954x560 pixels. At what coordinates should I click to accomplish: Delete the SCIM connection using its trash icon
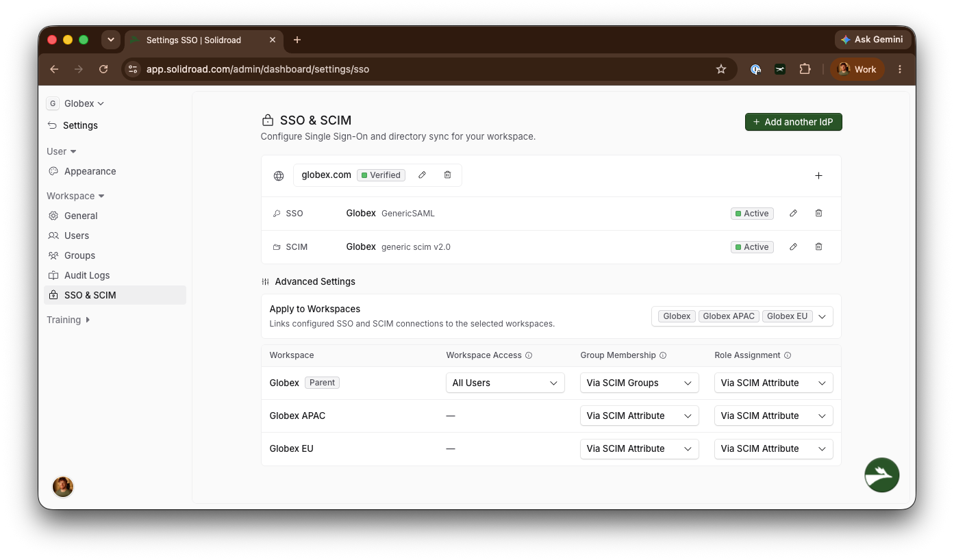click(x=818, y=247)
